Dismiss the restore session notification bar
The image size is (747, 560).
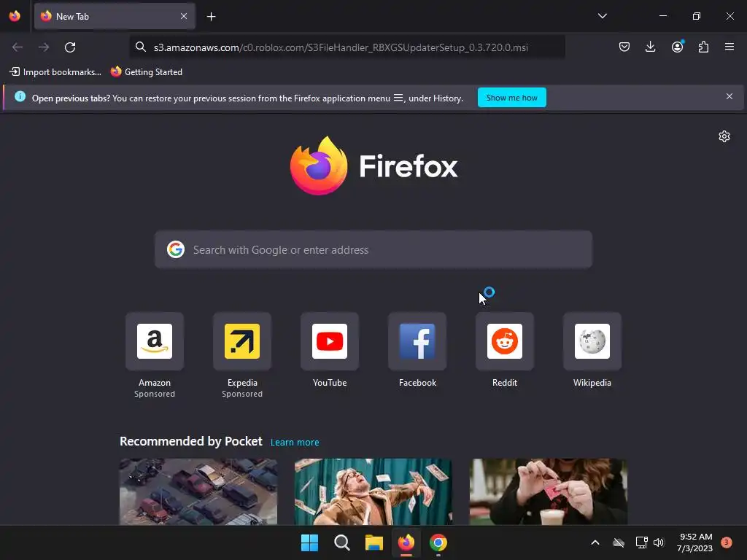(729, 97)
